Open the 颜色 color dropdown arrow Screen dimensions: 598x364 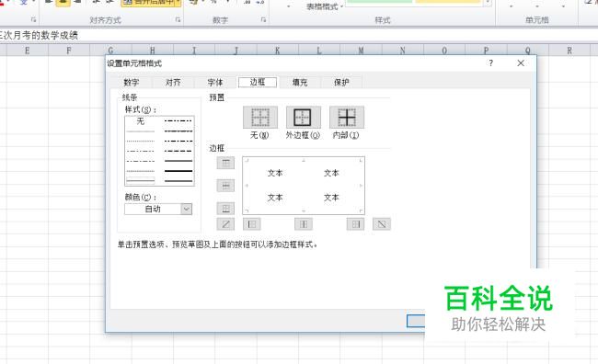(x=186, y=209)
